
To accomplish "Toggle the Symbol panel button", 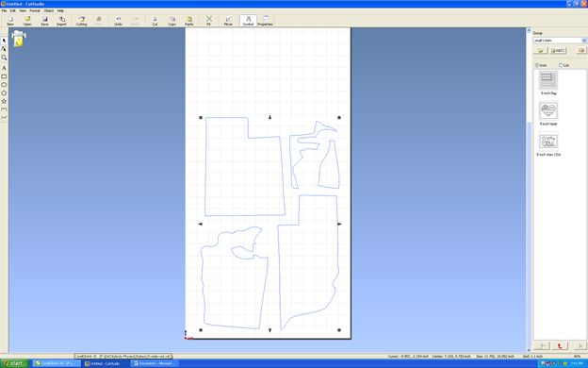I will pos(248,21).
